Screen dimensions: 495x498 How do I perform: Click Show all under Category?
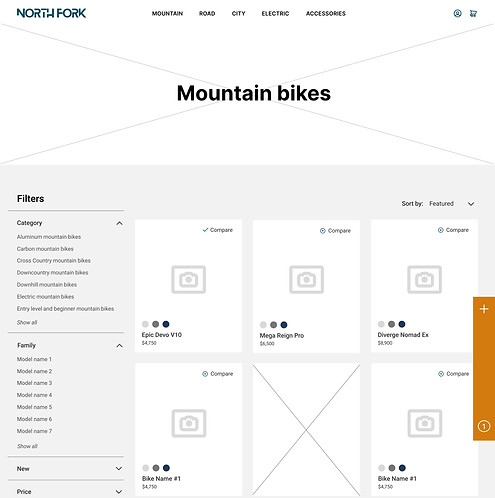coord(27,322)
